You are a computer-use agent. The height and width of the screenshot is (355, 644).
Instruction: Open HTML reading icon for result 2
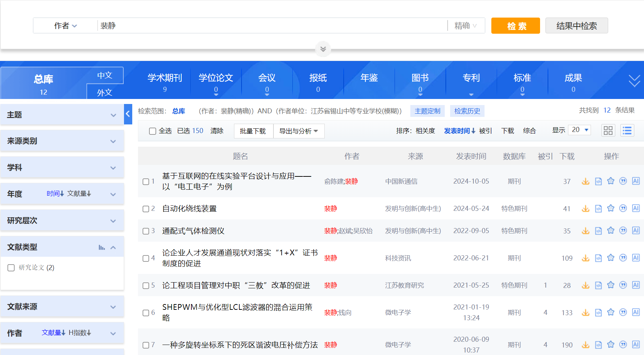pyautogui.click(x=598, y=209)
